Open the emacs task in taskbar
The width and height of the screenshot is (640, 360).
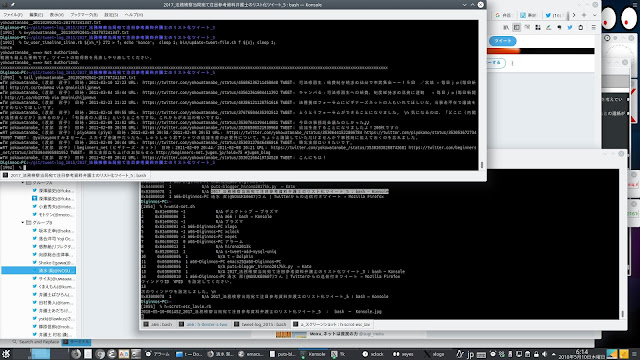(x=251, y=354)
